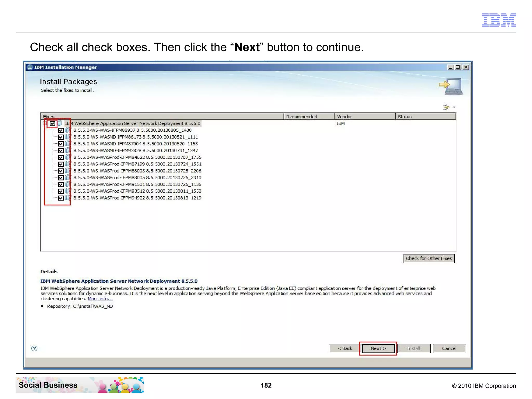Image resolution: width=532 pixels, height=399 pixels.
Task: Uncheck the IFPM88937 fix checkbox
Action: tap(61, 130)
